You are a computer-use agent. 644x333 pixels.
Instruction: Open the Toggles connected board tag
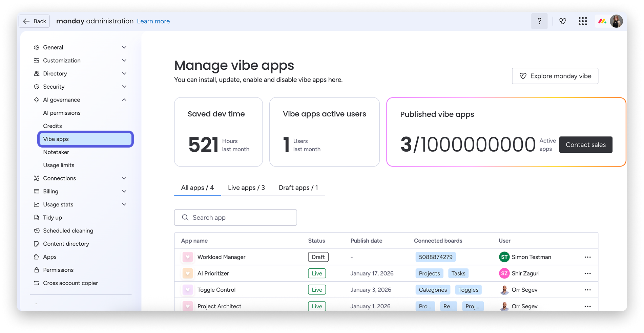pos(468,290)
